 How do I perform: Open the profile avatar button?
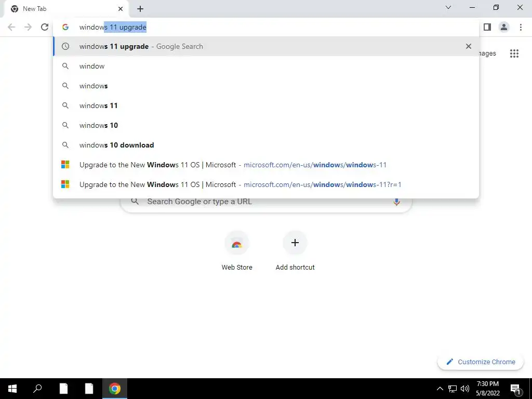[x=504, y=27]
